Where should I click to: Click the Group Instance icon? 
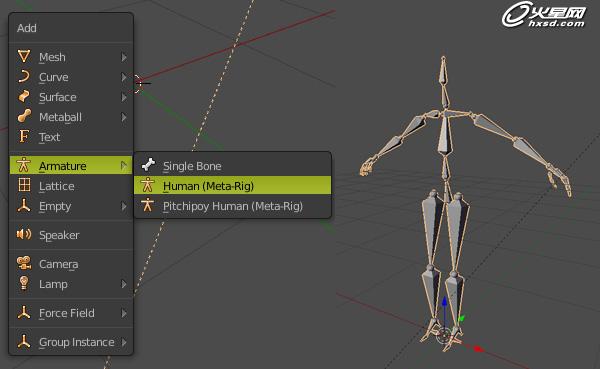click(x=24, y=341)
